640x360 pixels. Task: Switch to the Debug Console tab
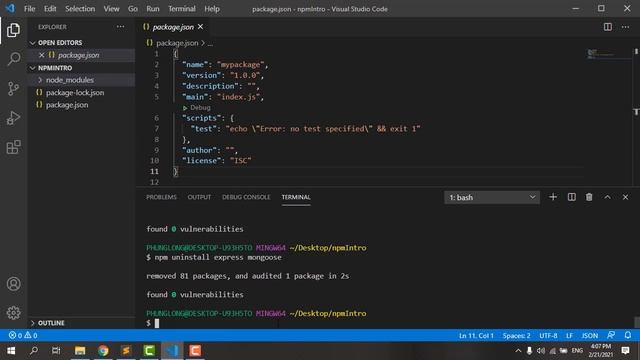[246, 197]
